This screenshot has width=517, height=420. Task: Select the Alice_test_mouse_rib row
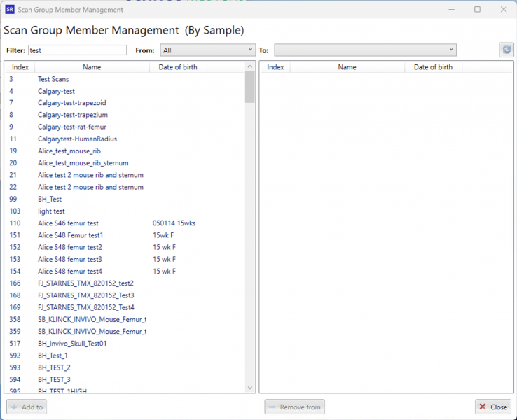[x=125, y=151]
